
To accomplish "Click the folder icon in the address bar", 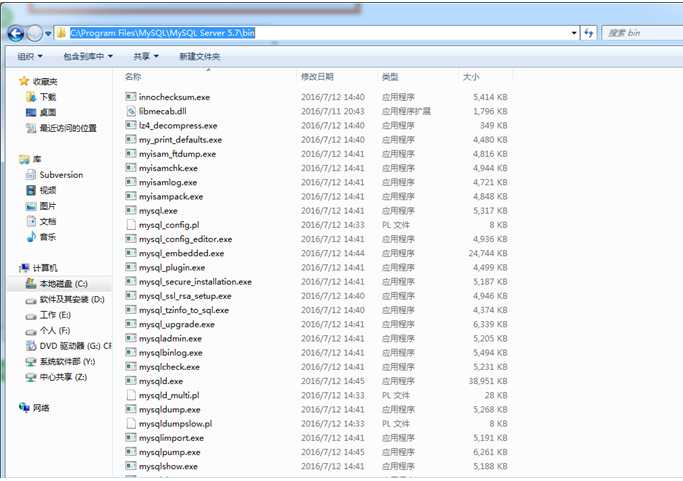I will pyautogui.click(x=62, y=33).
